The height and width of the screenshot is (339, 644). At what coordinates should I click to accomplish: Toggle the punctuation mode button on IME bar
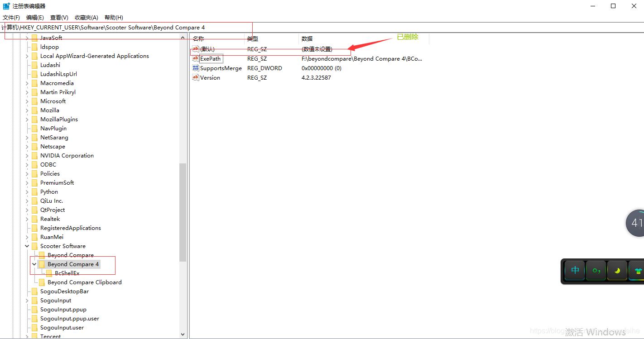tap(596, 271)
